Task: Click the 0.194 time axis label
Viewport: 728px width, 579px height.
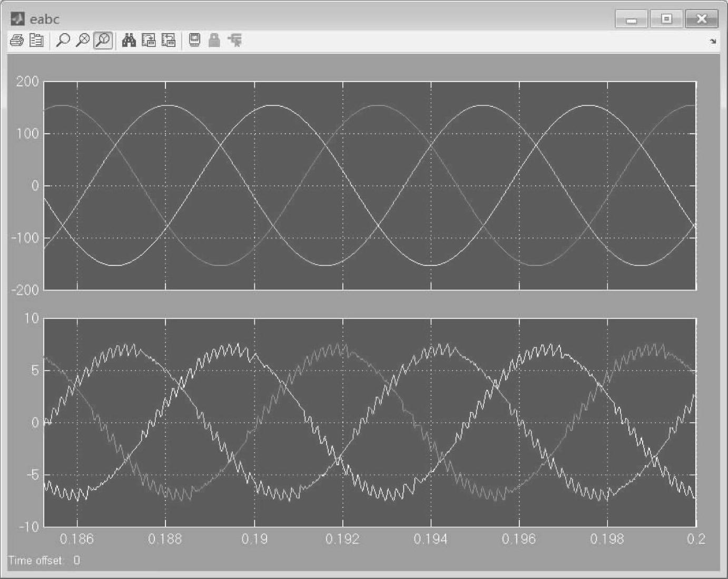Action: (431, 539)
